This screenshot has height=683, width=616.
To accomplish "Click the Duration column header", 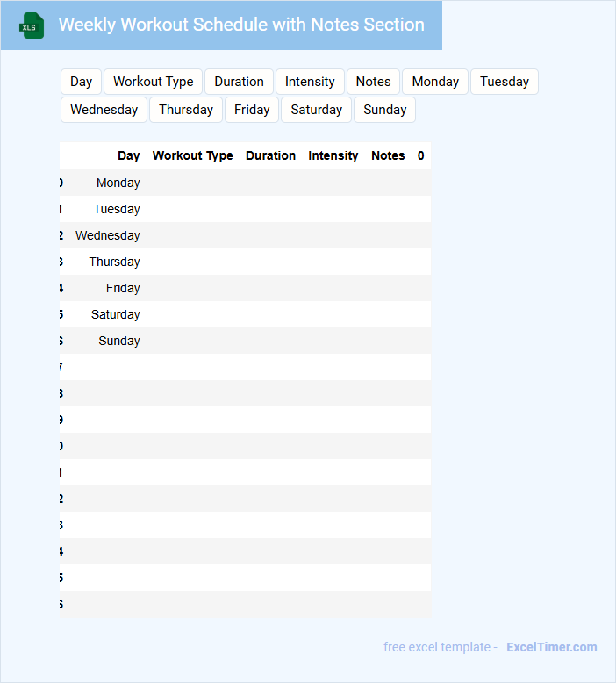I will point(271,155).
